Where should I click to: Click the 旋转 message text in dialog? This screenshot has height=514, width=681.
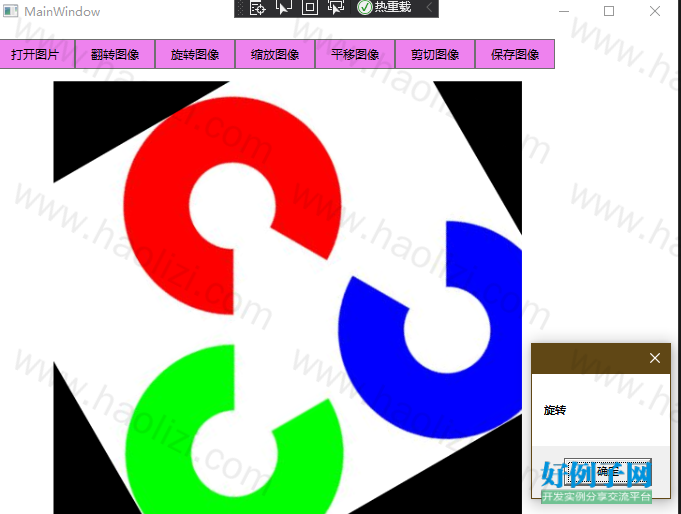click(x=555, y=410)
